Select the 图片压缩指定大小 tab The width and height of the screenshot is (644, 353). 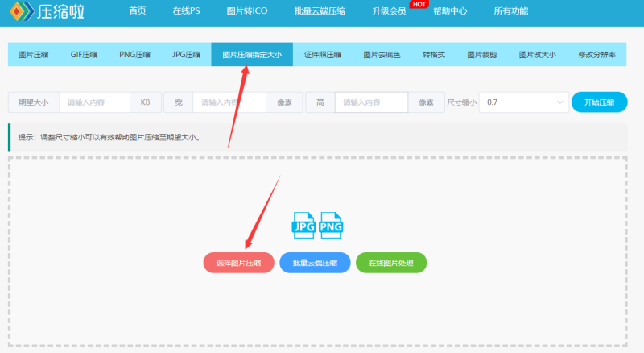252,54
